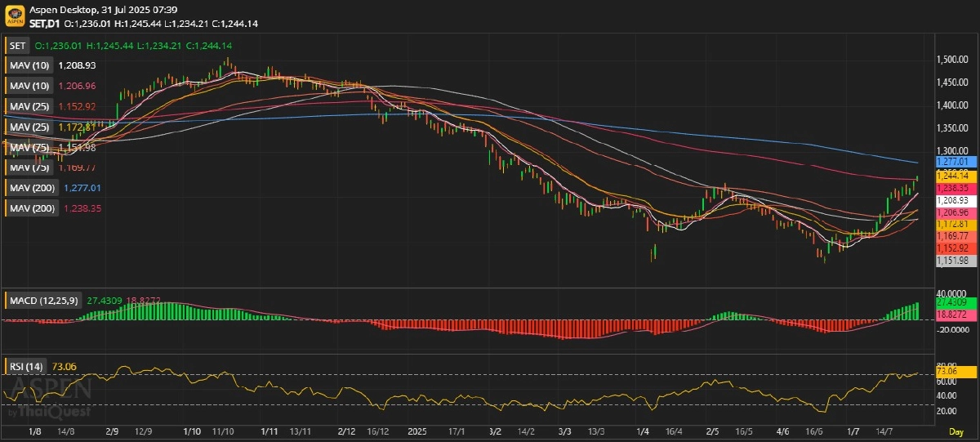Click MAV (25) legend with value 1,152.92
This screenshot has height=442, width=980.
29,106
